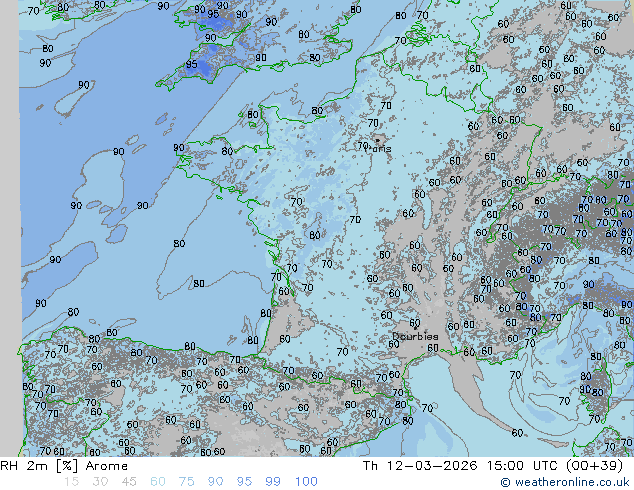The width and height of the screenshot is (634, 490).
Task: Click legend value 60
Action: 158,482
